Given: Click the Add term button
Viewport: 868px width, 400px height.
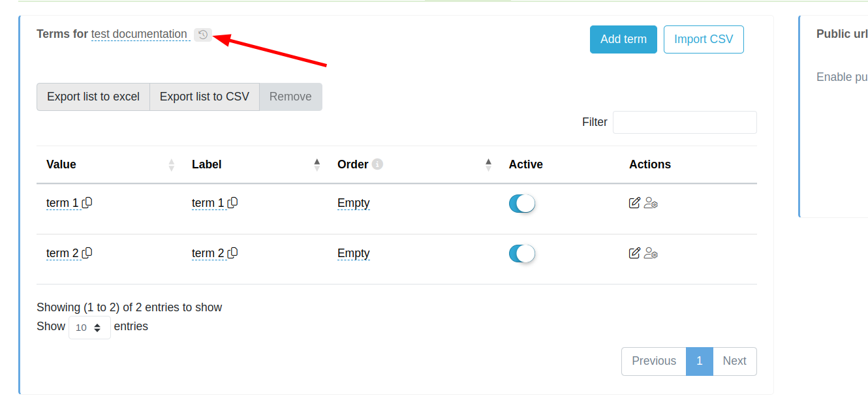Looking at the screenshot, I should [623, 40].
